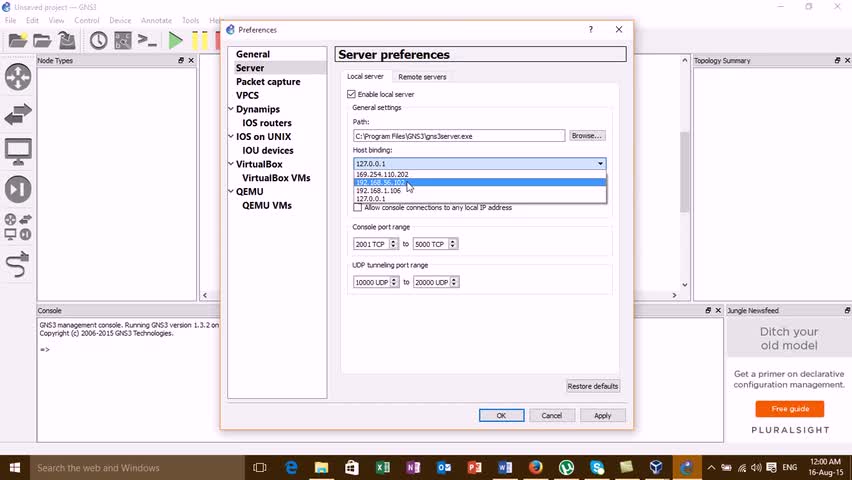The image size is (852, 480).
Task: Open the Host binding dropdown arrow
Action: click(x=600, y=164)
